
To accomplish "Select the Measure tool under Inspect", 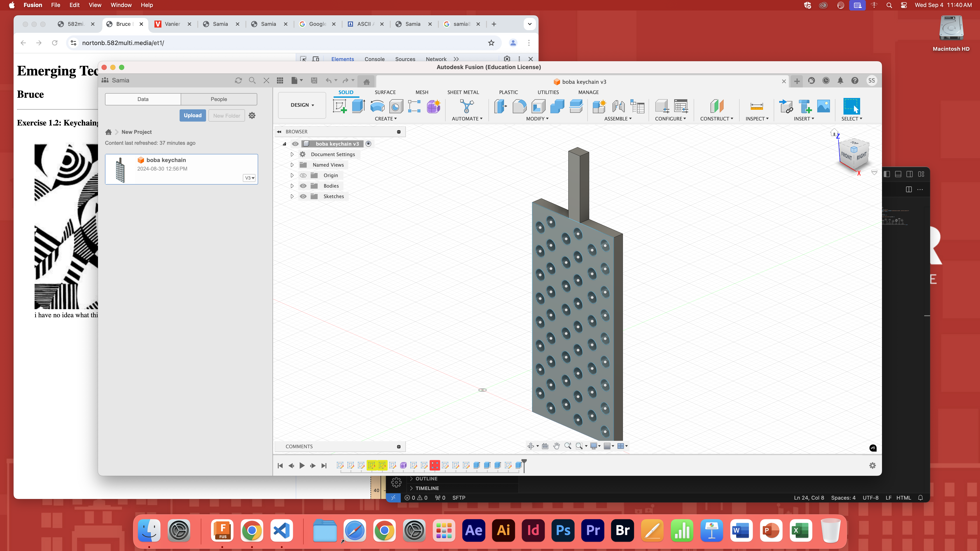I will tap(756, 106).
